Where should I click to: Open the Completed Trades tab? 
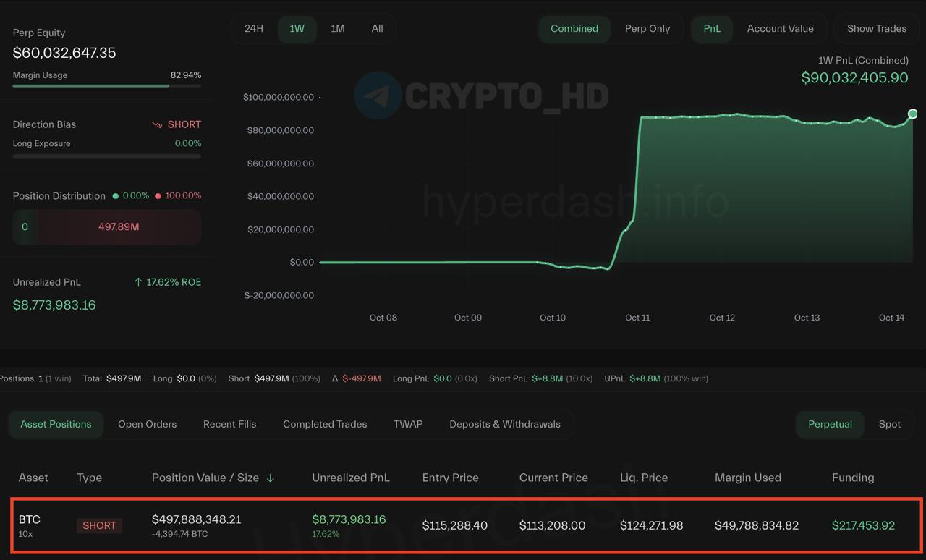tap(325, 424)
